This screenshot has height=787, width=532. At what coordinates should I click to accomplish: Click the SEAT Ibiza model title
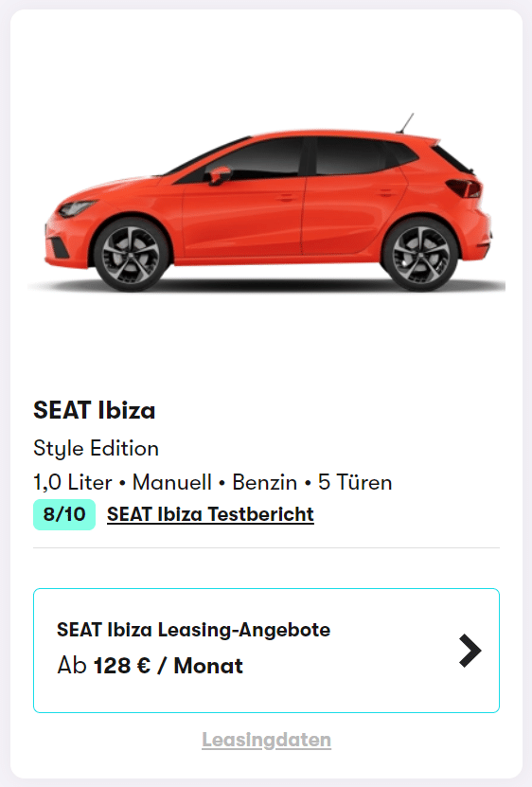pyautogui.click(x=95, y=410)
